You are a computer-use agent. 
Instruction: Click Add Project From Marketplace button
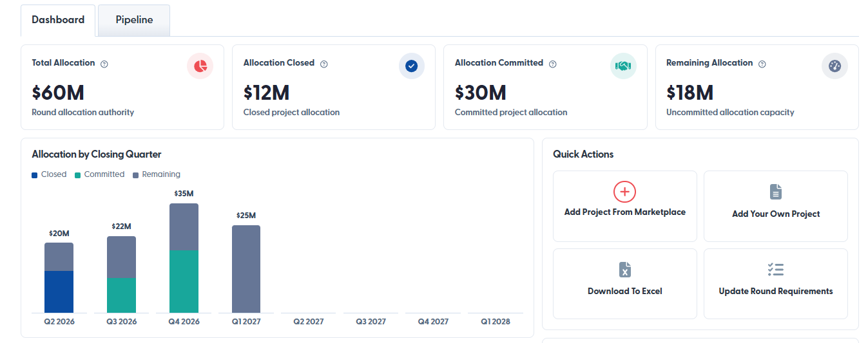pos(625,206)
